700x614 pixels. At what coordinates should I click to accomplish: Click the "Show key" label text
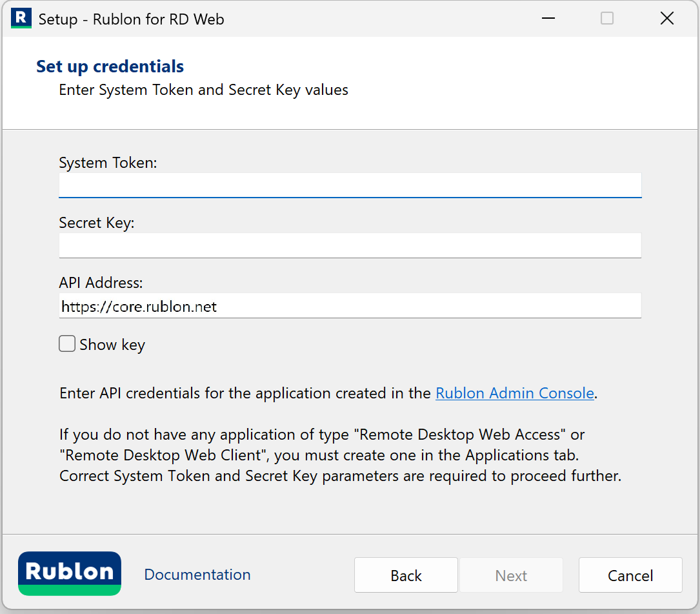[x=112, y=345]
